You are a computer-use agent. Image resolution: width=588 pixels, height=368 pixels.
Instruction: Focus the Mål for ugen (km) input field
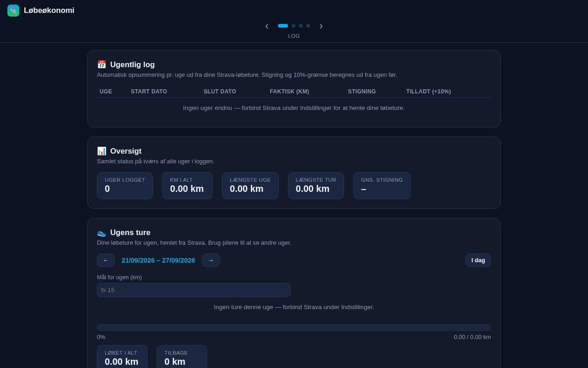click(194, 290)
